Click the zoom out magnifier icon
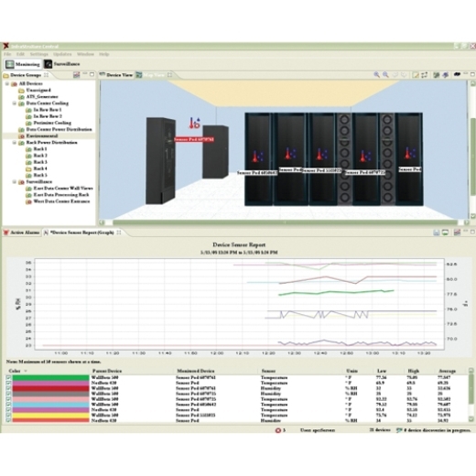Image resolution: width=476 pixels, height=476 pixels. 385,74
